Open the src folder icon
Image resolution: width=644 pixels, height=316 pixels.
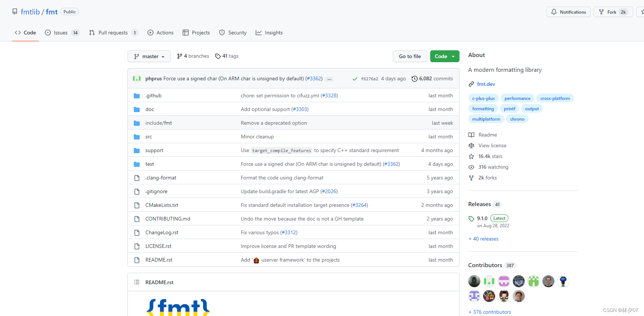[137, 137]
